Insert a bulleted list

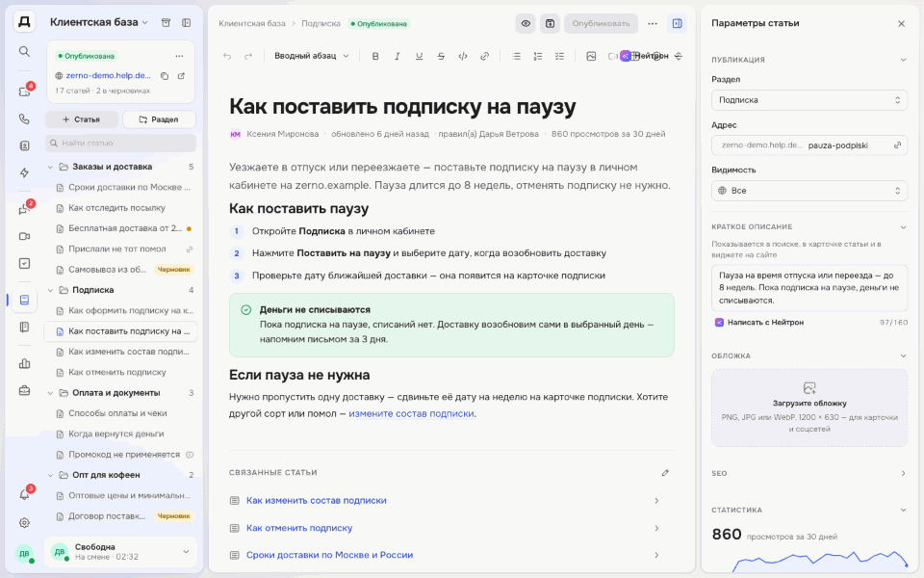tap(516, 56)
